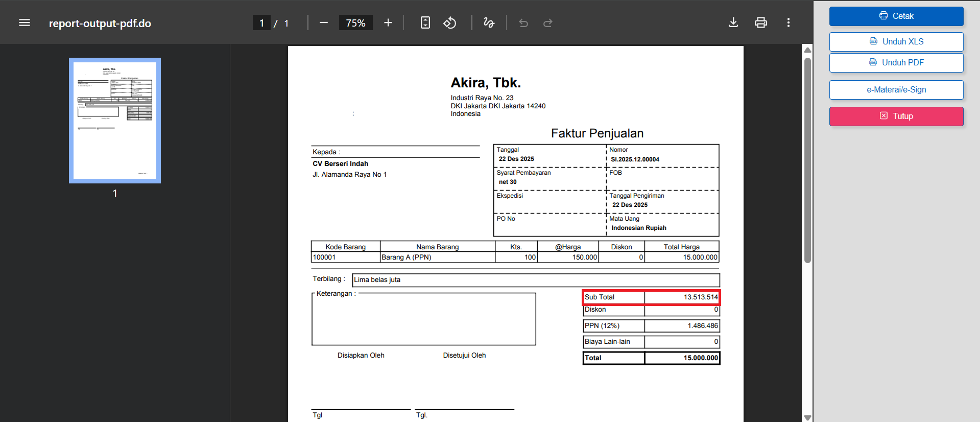Click the page number input field
The height and width of the screenshot is (422, 980).
tap(261, 23)
